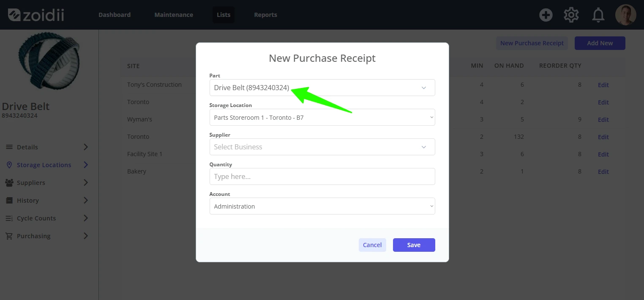Open the Account Administration dropdown
Viewport: 644px width, 300px height.
coord(322,206)
